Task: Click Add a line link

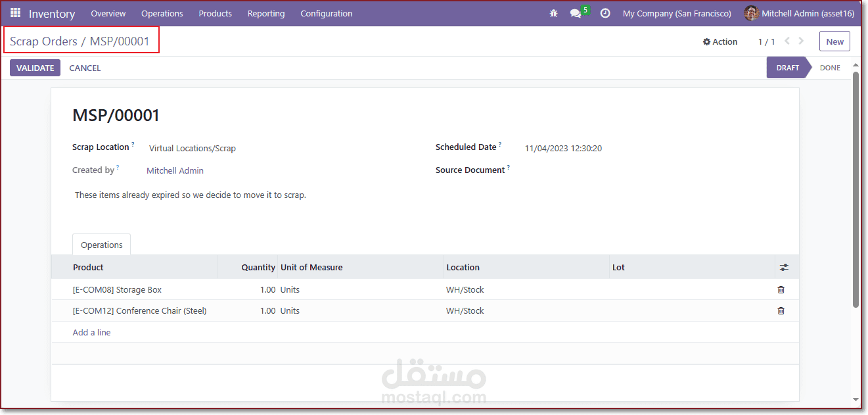Action: [x=91, y=332]
